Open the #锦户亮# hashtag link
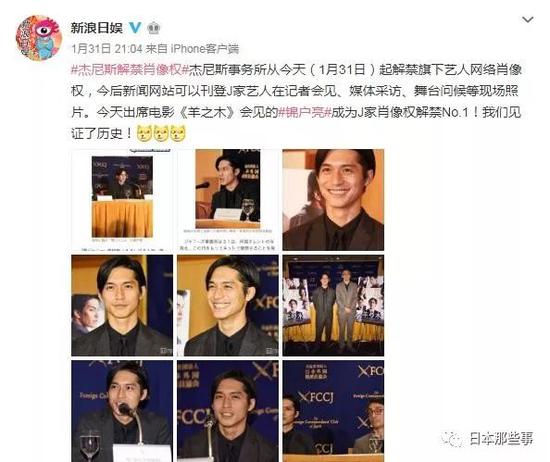Screen dimensions: 550x462 304,113
